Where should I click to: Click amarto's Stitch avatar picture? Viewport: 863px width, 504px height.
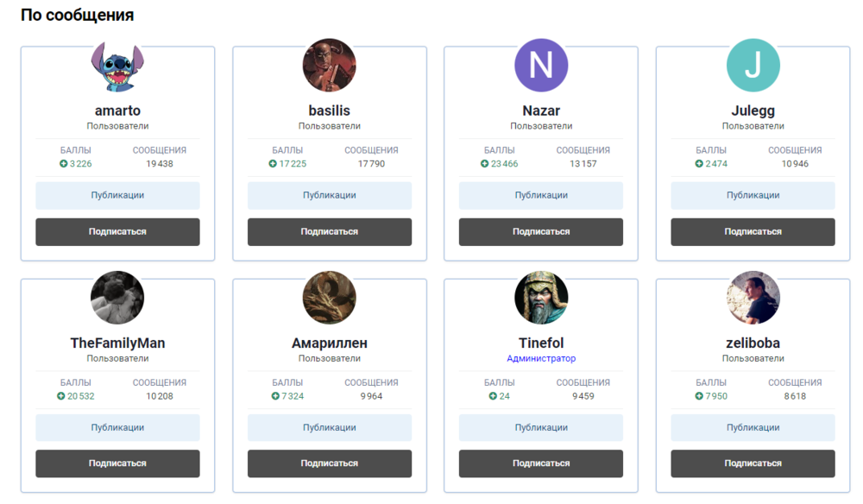coord(117,66)
